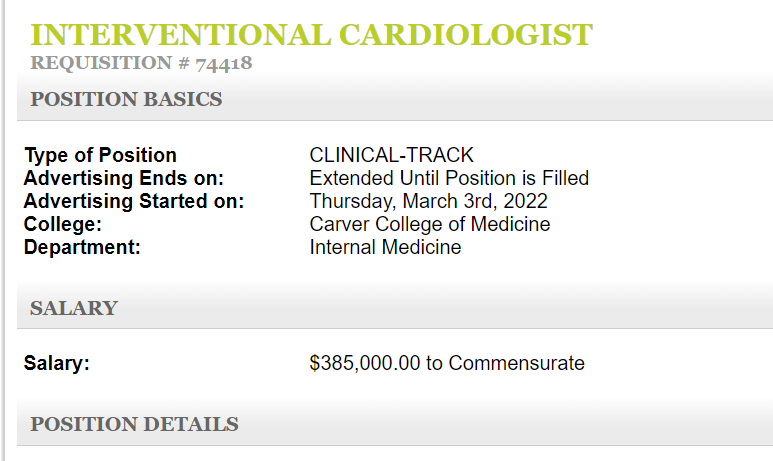Click the SALARY section header
The image size is (773, 461).
(74, 308)
